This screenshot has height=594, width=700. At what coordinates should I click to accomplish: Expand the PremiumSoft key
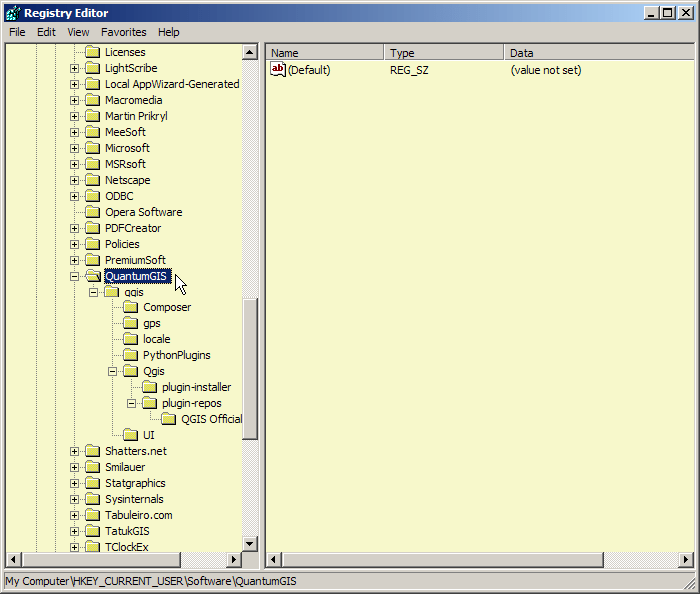74,260
